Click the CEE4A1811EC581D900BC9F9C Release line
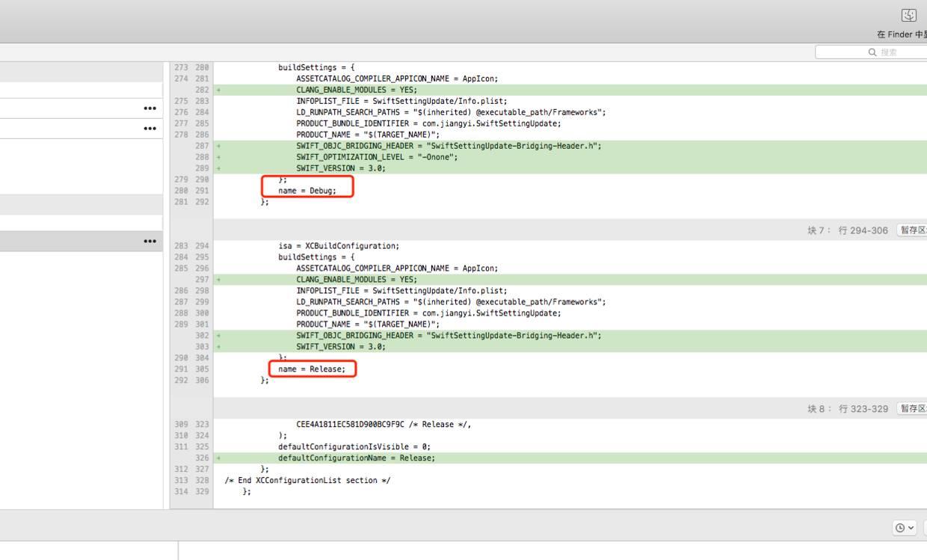Screen dimensions: 927x560 pos(384,425)
